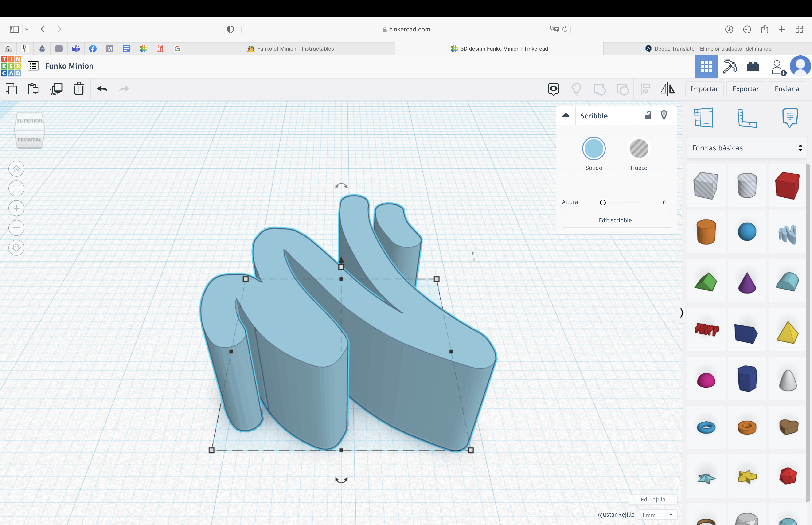Image resolution: width=812 pixels, height=525 pixels.
Task: Click the Tinkercad logo
Action: click(x=11, y=66)
